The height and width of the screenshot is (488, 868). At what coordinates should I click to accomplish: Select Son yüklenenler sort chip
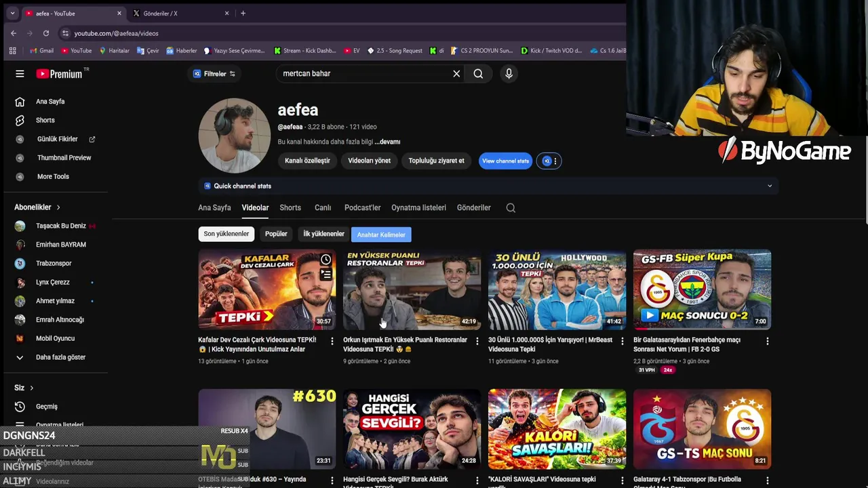point(226,234)
